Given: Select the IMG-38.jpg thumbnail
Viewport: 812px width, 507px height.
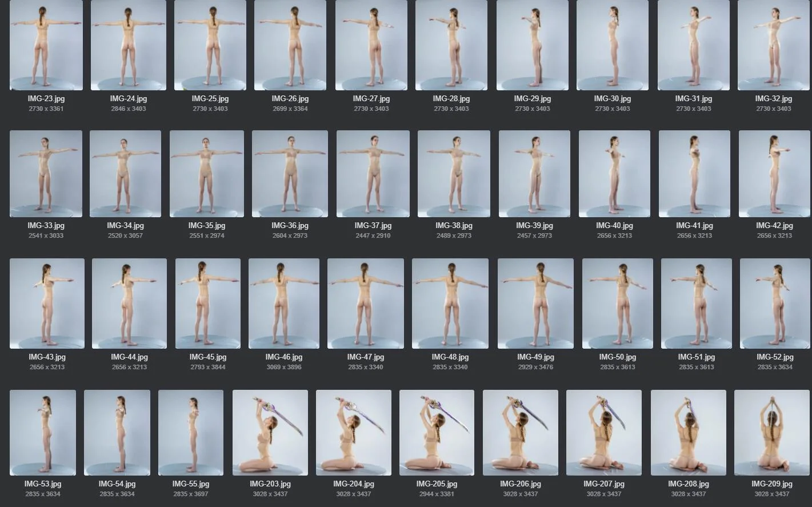Looking at the screenshot, I should [x=454, y=174].
